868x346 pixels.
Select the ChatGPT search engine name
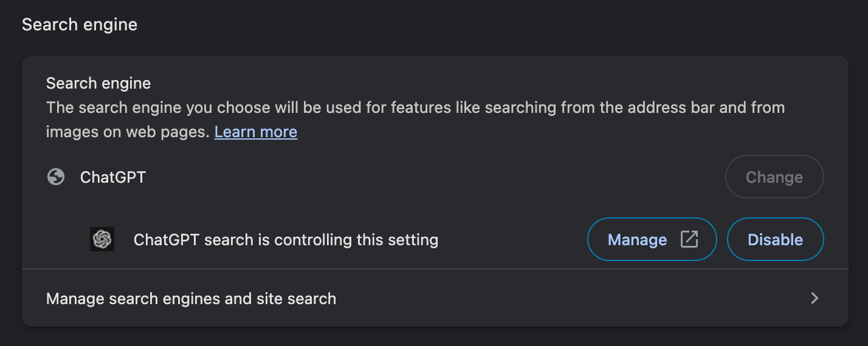pos(113,177)
